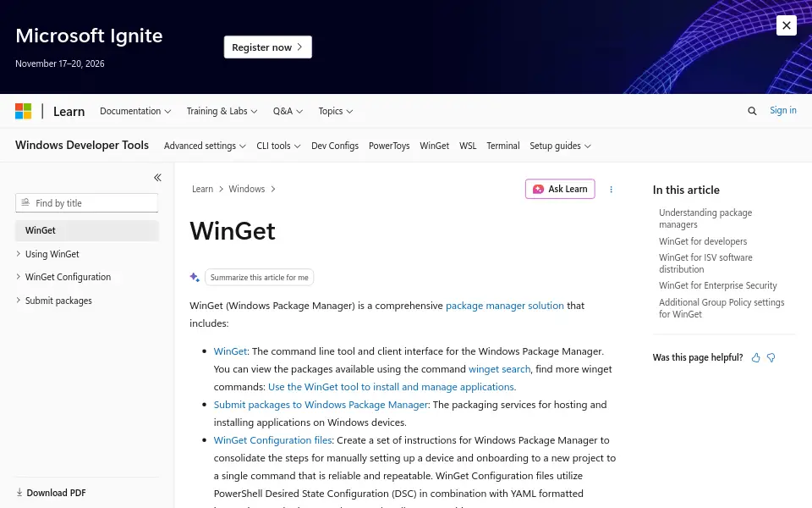
Task: Open the Training & Labs dropdown
Action: coord(222,111)
